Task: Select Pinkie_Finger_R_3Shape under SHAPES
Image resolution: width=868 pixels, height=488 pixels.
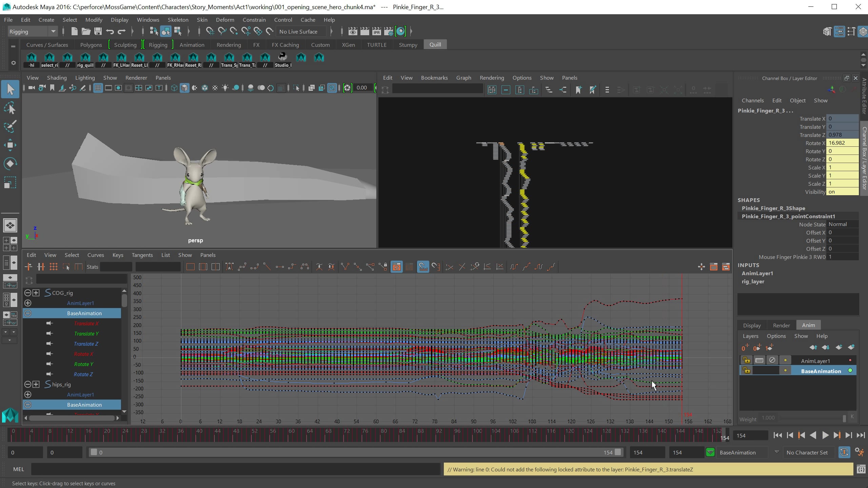Action: click(x=773, y=208)
